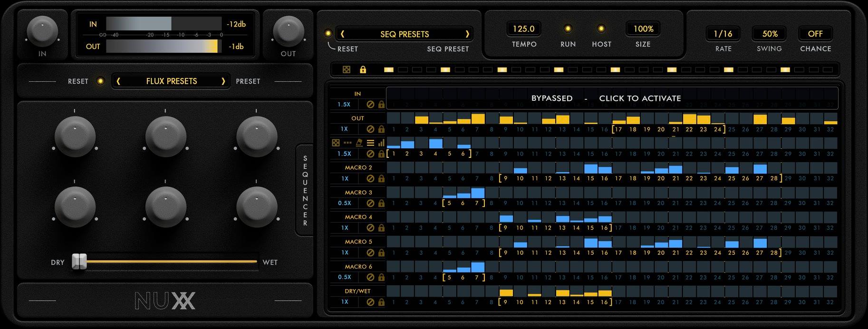Click the global randomize dice icon
The height and width of the screenshot is (329, 868).
[x=347, y=70]
